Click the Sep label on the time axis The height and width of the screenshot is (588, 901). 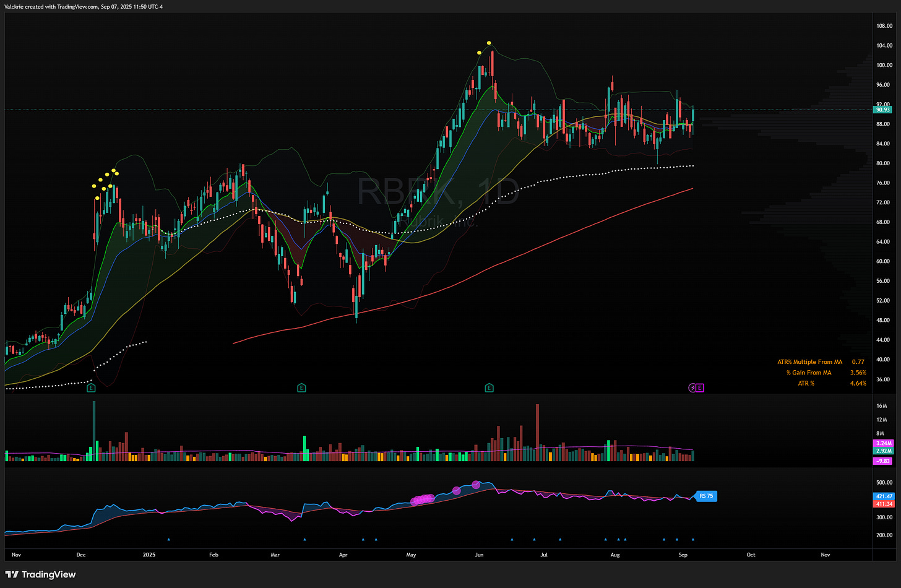(x=683, y=555)
